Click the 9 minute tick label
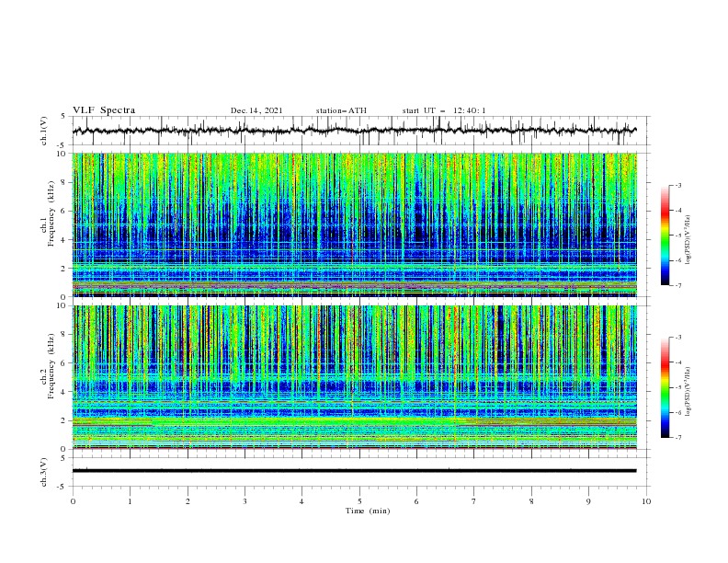This screenshot has height=563, width=728. (x=588, y=501)
